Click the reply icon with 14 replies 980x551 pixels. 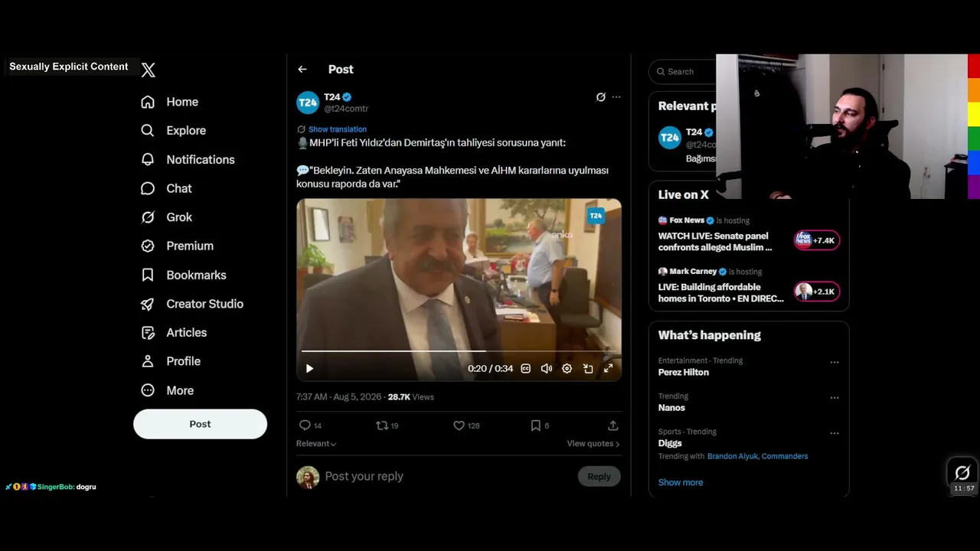pyautogui.click(x=305, y=425)
